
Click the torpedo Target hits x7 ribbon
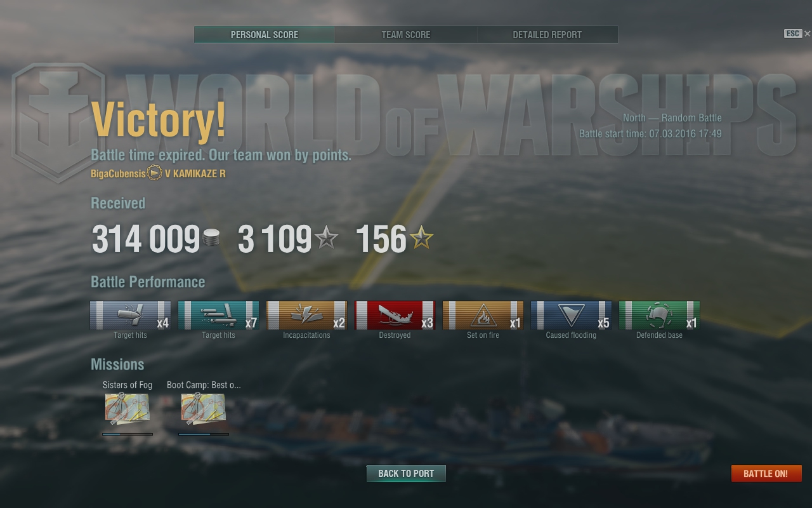pos(218,315)
